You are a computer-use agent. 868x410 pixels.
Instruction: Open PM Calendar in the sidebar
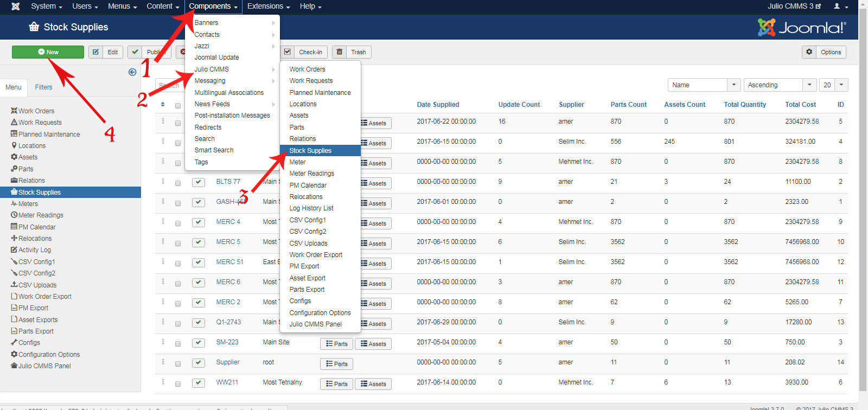coord(33,227)
